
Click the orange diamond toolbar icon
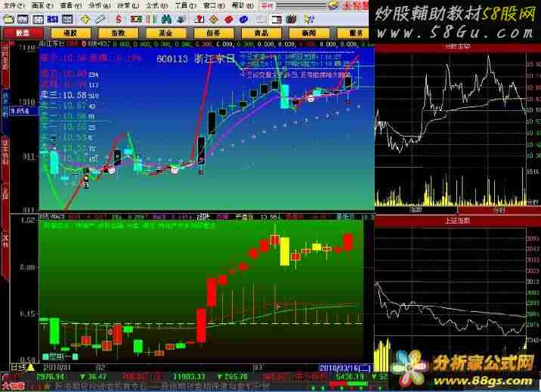[214, 20]
